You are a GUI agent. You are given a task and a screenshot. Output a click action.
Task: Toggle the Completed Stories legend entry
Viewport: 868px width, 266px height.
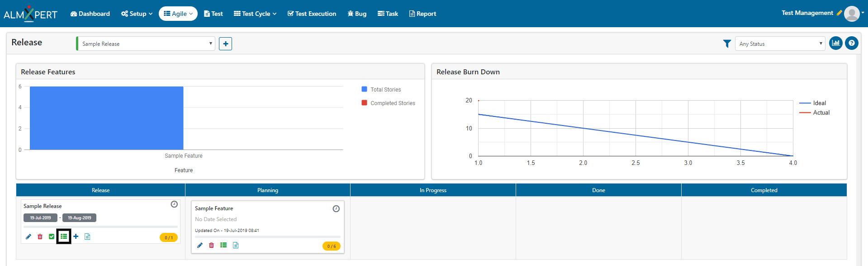pos(389,103)
